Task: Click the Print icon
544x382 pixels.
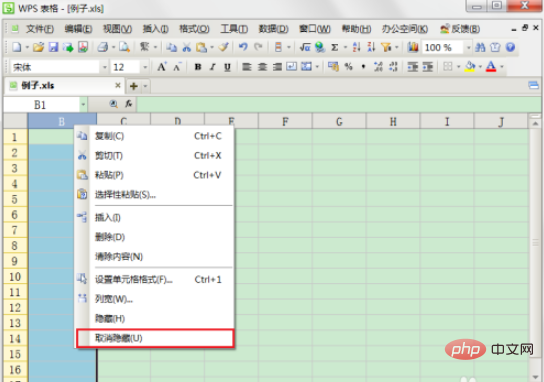Action: coord(102,47)
